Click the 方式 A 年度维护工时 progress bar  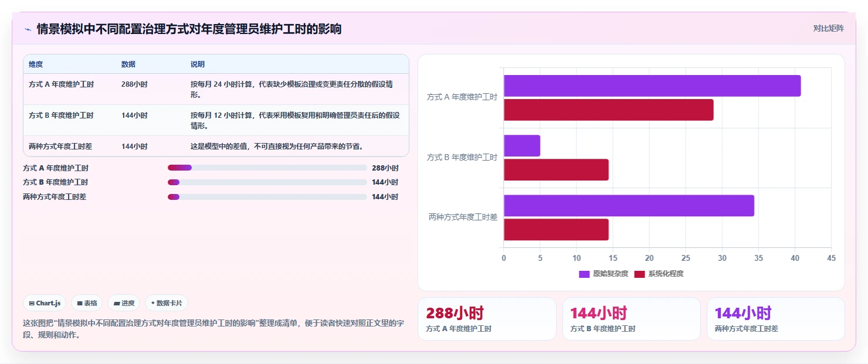267,168
